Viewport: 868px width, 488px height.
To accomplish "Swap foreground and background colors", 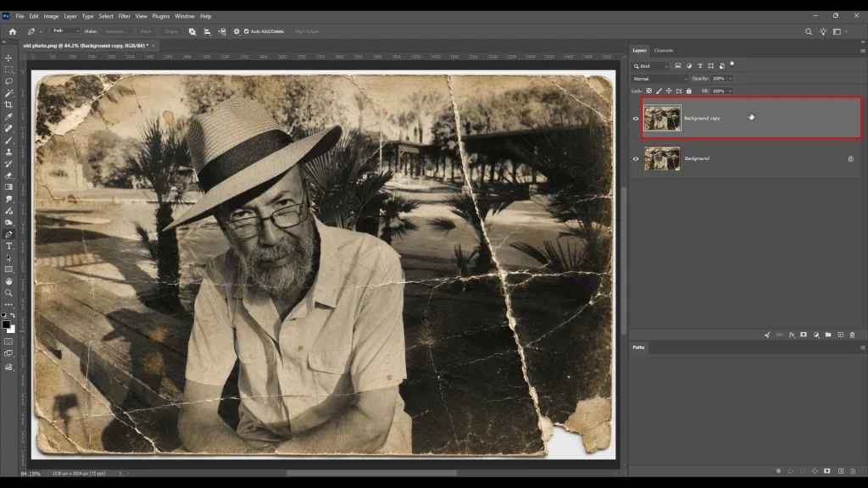I will point(13,315).
